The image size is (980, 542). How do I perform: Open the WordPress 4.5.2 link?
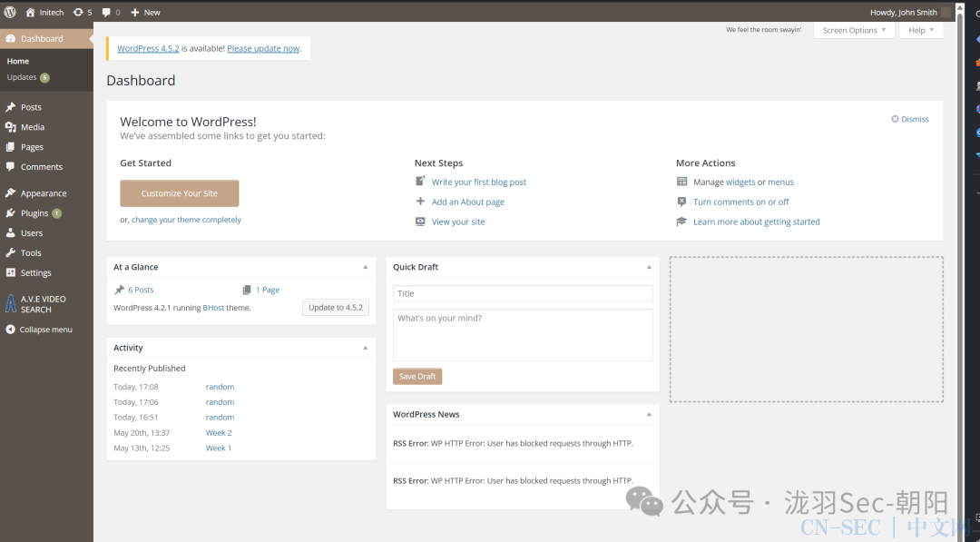click(x=148, y=48)
